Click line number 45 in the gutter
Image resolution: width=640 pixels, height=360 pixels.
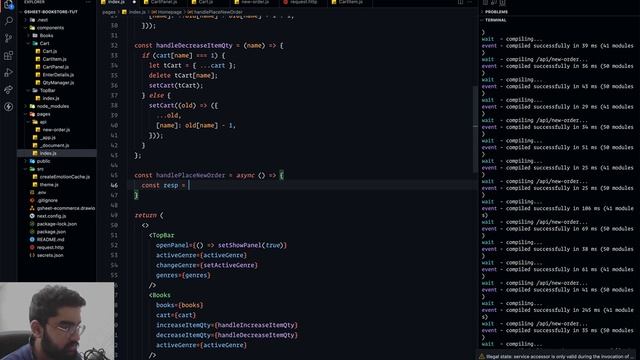coord(114,176)
